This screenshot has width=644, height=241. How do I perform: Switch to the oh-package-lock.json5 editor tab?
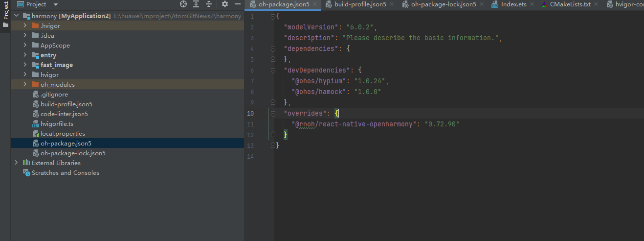(x=444, y=4)
